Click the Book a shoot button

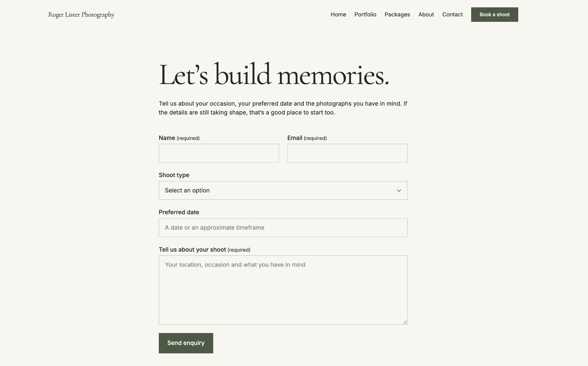[494, 15]
